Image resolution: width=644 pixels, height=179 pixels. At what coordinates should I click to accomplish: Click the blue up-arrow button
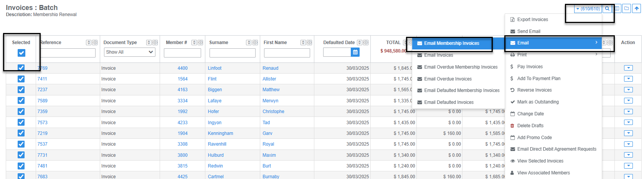(637, 8)
